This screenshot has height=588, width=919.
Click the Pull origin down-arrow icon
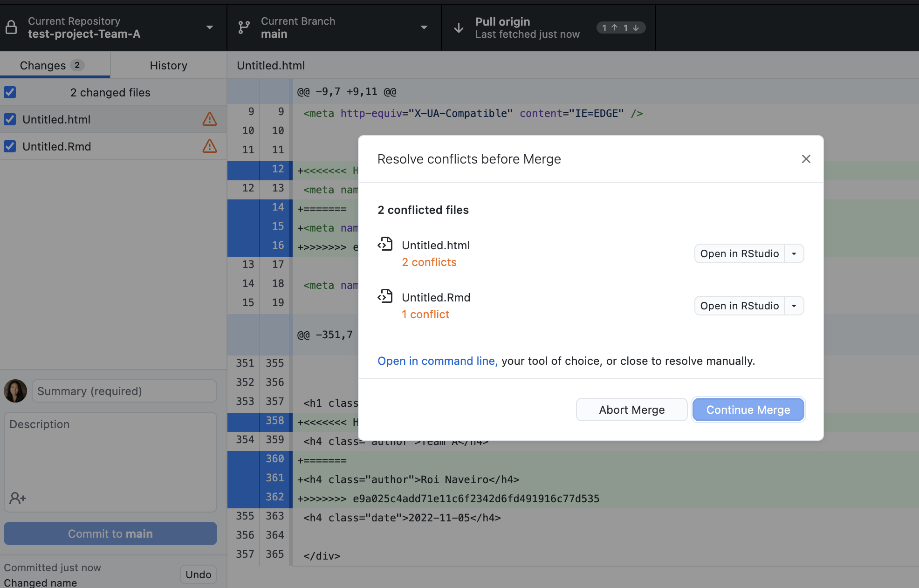coord(459,27)
